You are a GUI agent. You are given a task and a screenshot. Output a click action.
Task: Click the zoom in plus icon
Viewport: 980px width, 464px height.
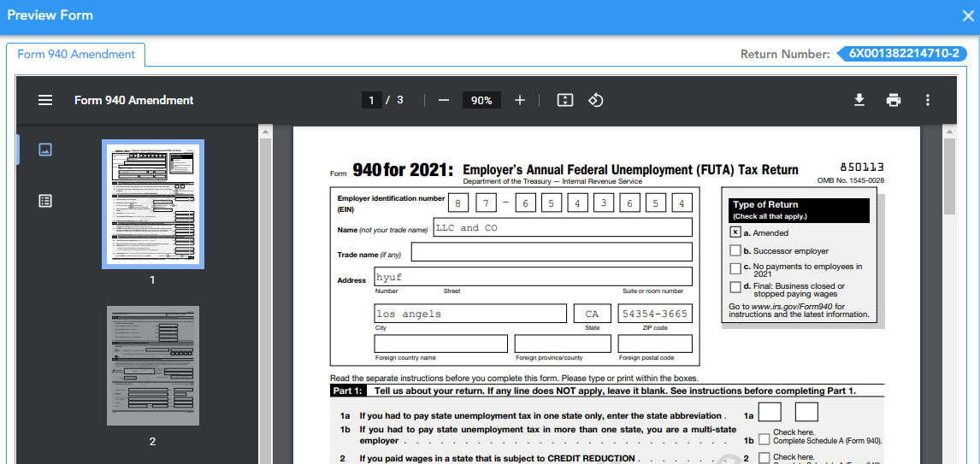click(520, 100)
